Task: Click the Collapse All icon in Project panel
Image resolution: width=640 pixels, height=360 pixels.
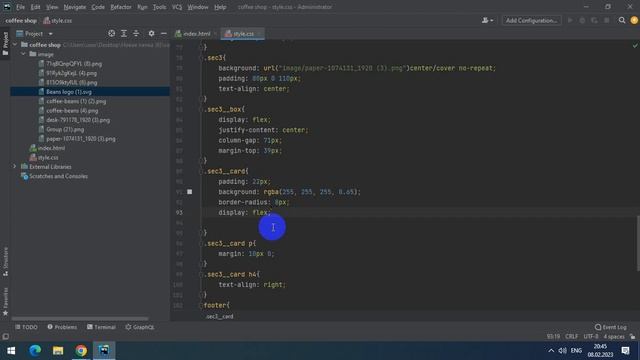Action: [136, 33]
